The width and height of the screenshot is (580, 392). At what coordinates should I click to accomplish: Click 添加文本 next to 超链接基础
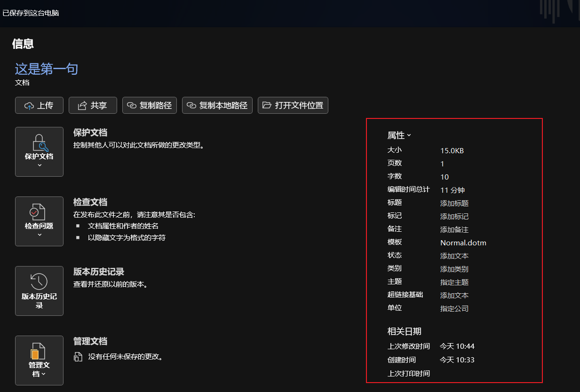coord(454,296)
